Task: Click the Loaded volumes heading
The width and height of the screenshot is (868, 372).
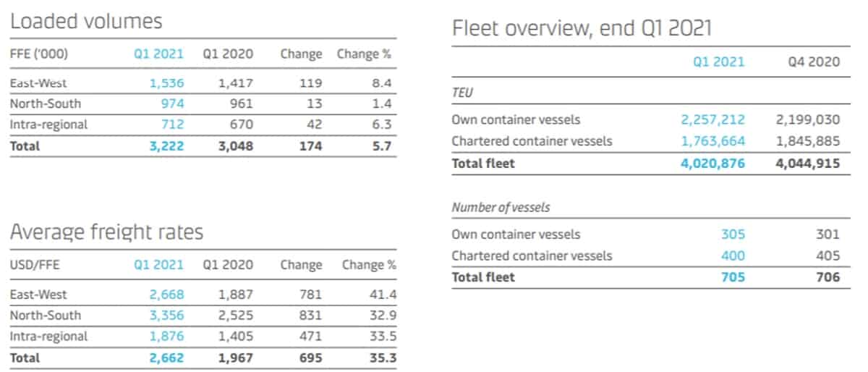Action: point(86,21)
